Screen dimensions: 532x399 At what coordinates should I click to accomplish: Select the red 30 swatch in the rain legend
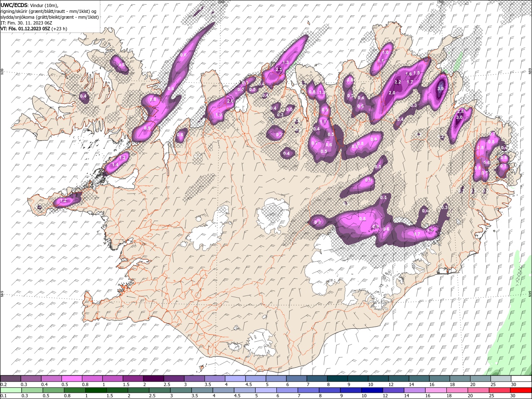[521, 390]
